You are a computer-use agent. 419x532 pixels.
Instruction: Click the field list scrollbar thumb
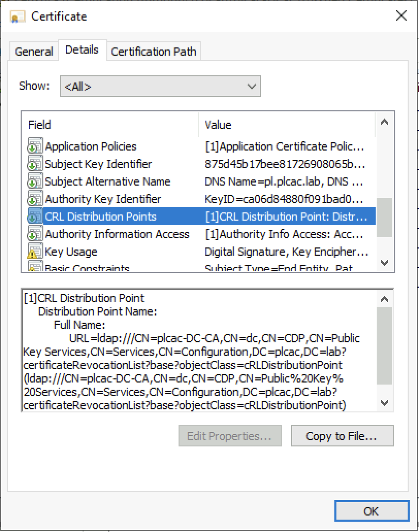tap(384, 217)
